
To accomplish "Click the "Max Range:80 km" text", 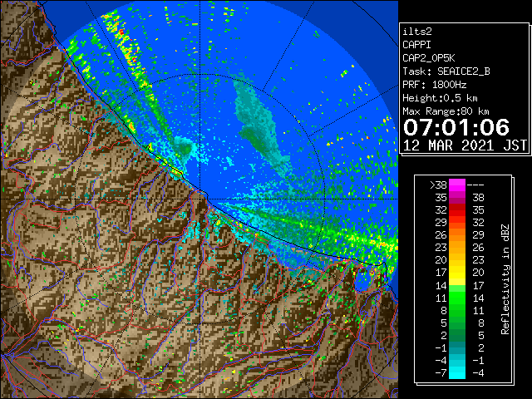I will pyautogui.click(x=446, y=111).
